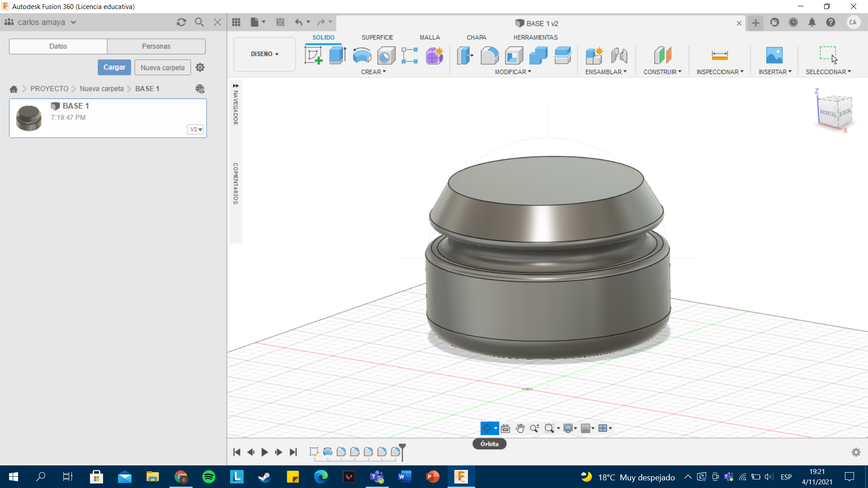The height and width of the screenshot is (488, 868).
Task: Expand the CREAR menu
Action: [x=373, y=72]
